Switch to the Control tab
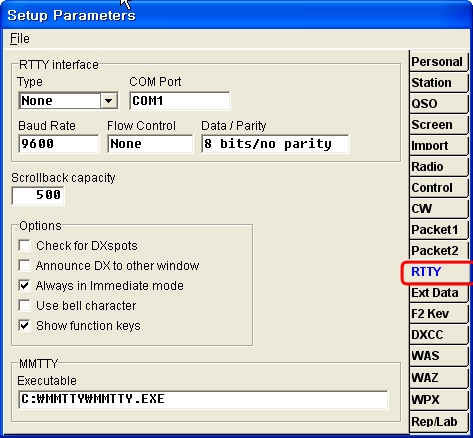473x438 pixels. point(438,188)
